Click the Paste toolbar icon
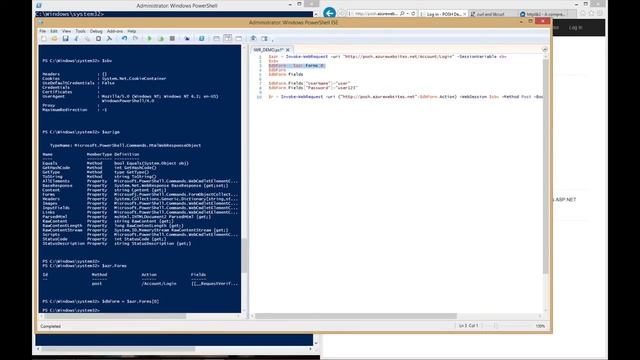Viewport: 640px width, 360px height. 98,38
